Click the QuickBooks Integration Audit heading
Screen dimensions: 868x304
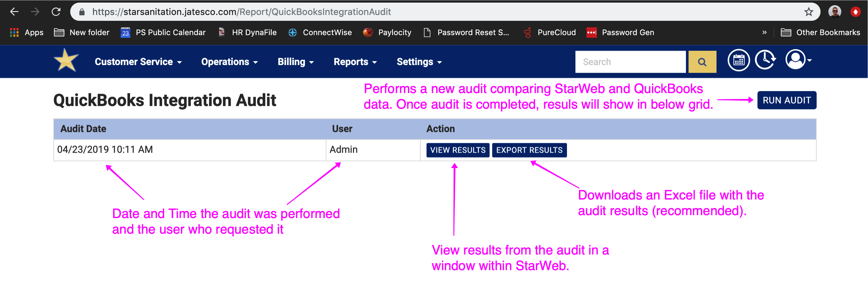click(x=164, y=100)
